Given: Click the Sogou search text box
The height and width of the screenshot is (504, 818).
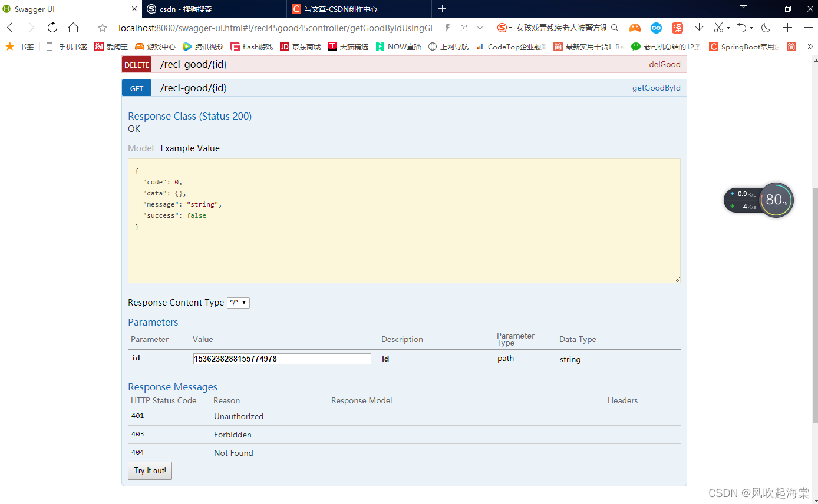Looking at the screenshot, I should [x=561, y=28].
